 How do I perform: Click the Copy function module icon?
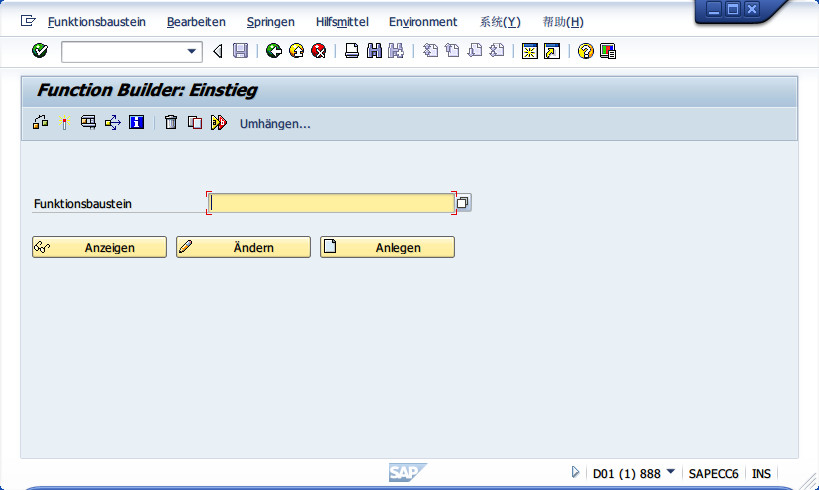(195, 122)
